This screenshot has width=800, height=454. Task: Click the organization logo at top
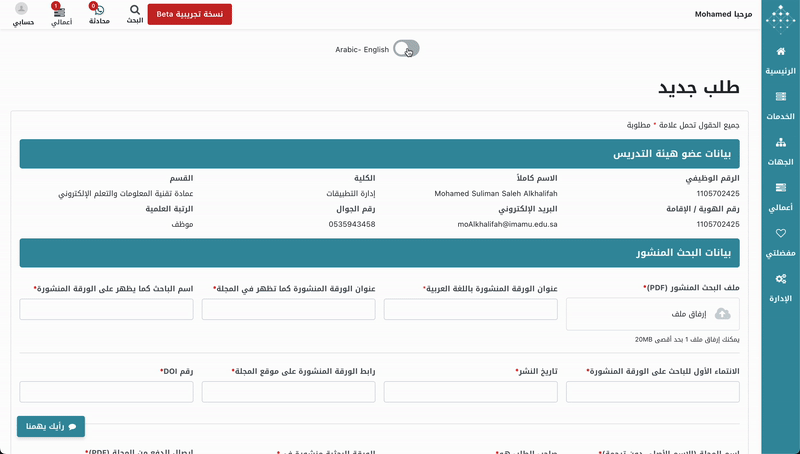(780, 19)
